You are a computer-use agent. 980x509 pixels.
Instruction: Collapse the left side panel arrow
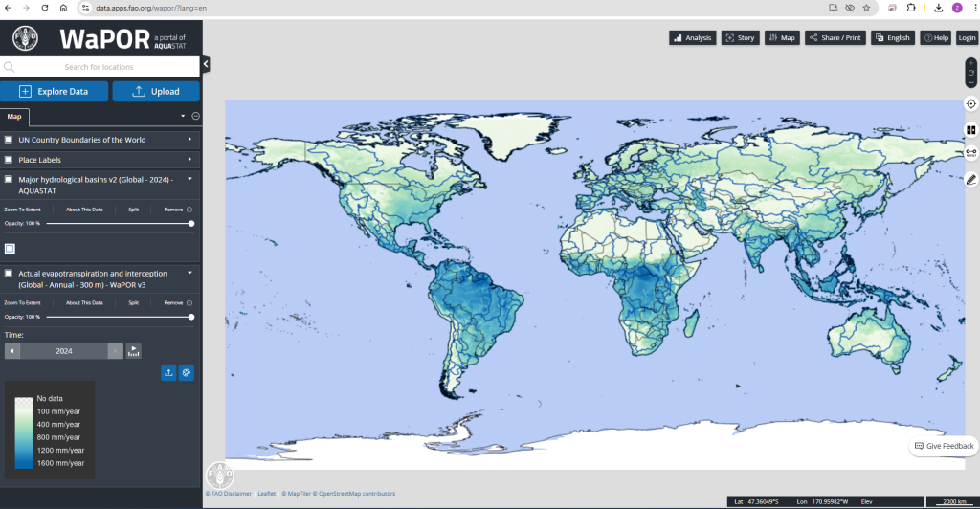click(x=206, y=64)
